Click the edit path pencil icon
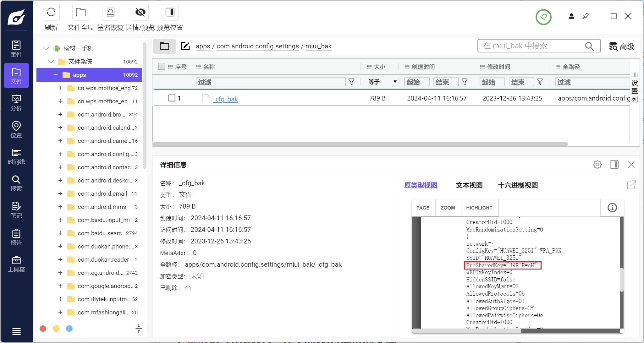644x343 pixels. [185, 46]
